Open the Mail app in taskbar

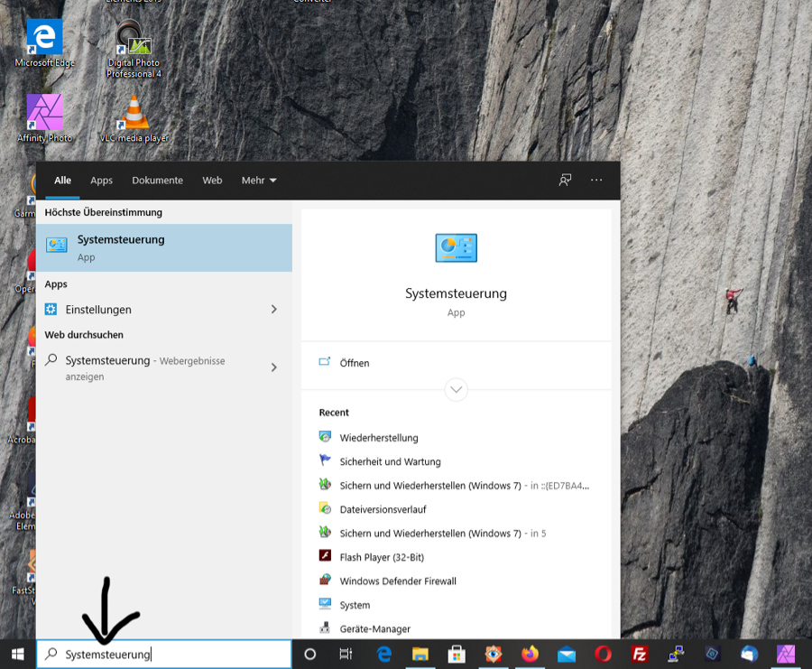pyautogui.click(x=567, y=655)
